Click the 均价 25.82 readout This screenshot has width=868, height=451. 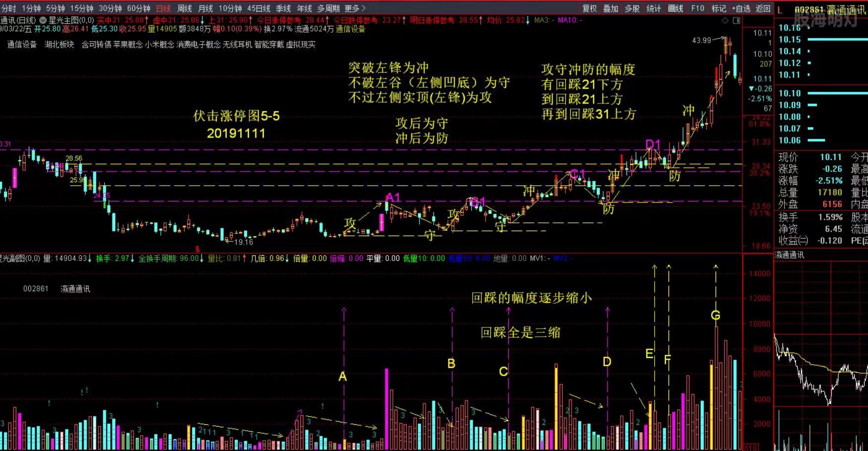(508, 20)
